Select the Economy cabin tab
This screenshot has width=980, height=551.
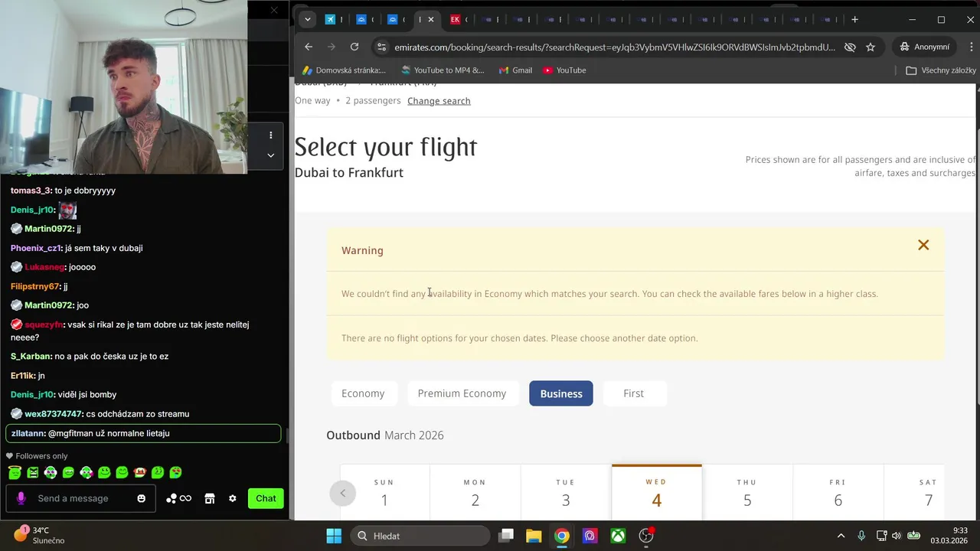pos(363,393)
